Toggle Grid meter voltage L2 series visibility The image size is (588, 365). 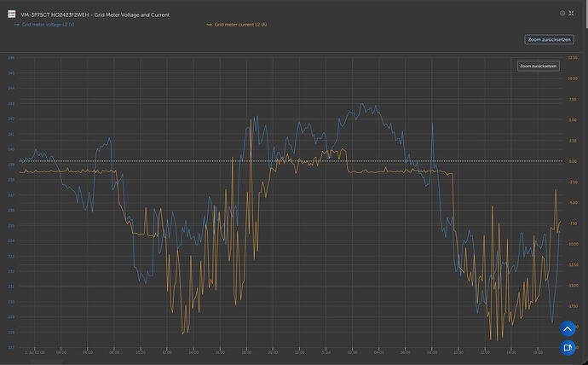pos(48,25)
